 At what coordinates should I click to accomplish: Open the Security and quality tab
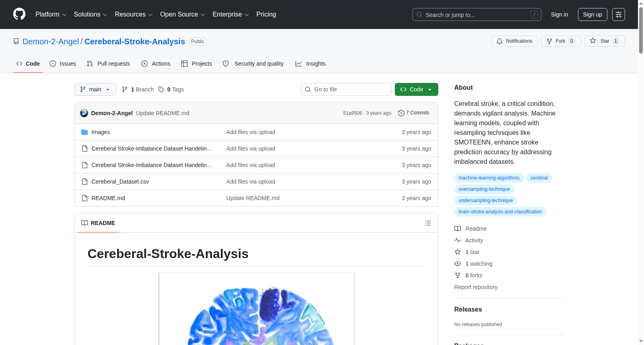pos(253,64)
